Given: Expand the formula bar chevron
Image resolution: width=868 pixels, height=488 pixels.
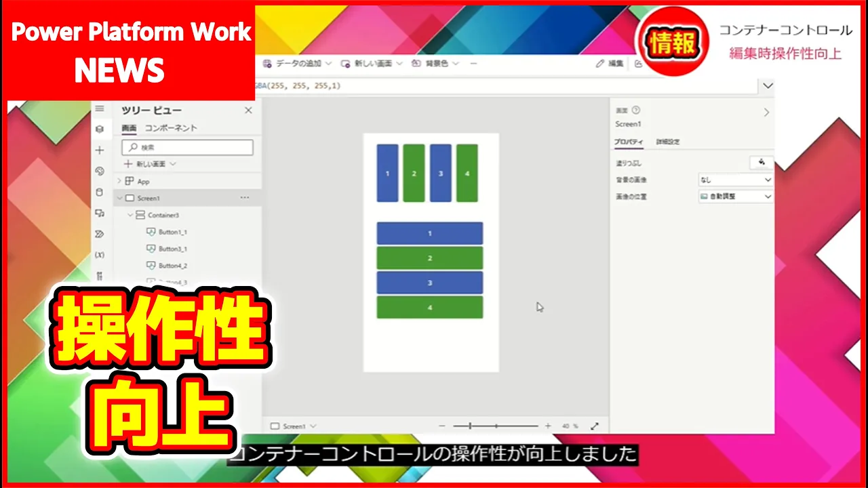Looking at the screenshot, I should (x=768, y=86).
